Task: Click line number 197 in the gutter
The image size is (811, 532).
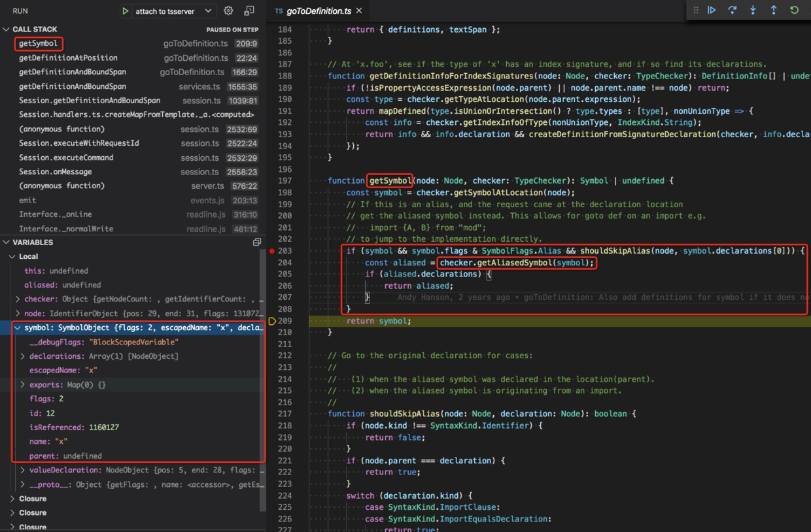Action: [285, 181]
